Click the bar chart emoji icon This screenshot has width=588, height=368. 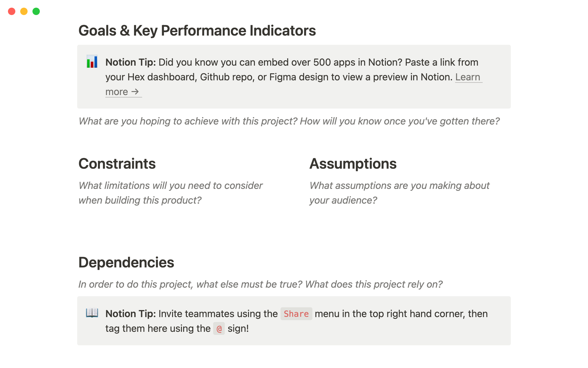[92, 62]
